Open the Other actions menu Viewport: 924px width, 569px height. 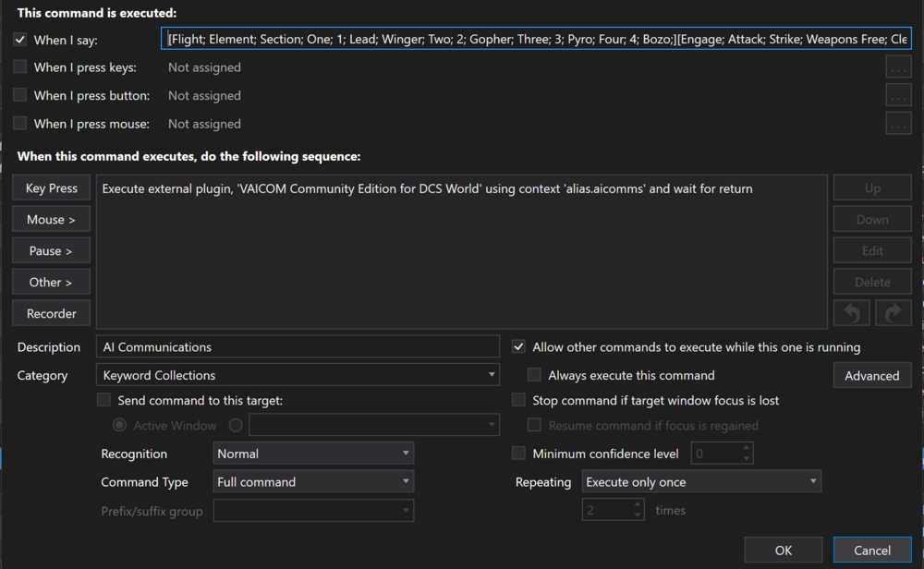click(52, 283)
